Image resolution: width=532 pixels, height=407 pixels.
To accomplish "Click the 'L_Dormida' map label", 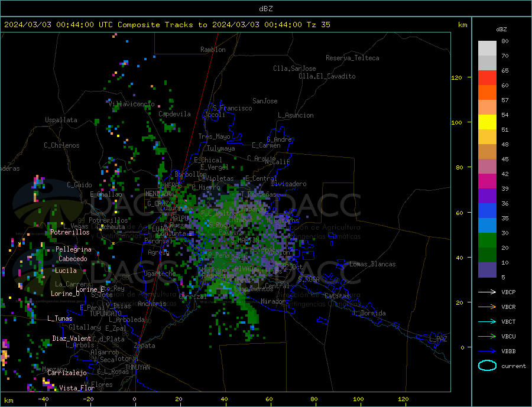I will pyautogui.click(x=369, y=313).
